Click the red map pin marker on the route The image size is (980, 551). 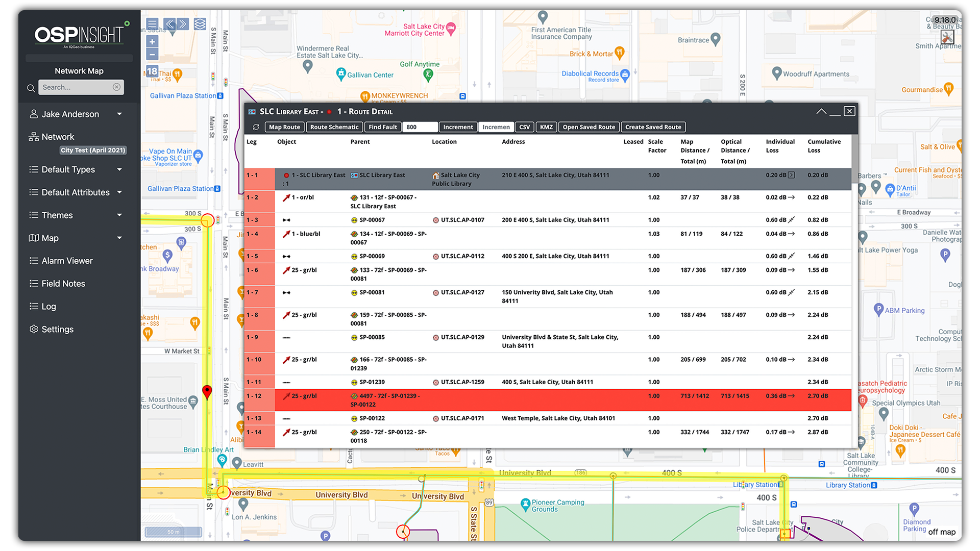pyautogui.click(x=207, y=392)
